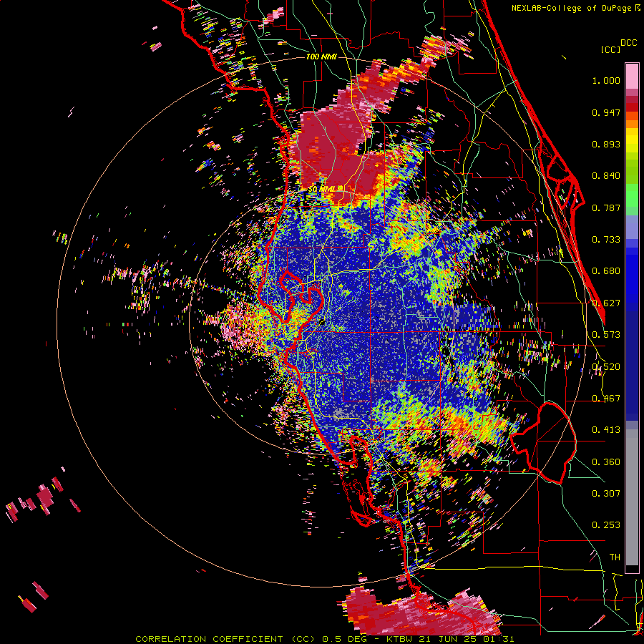Pick the yellow band on the color bar
The width and height of the screenshot is (644, 644).
[x=632, y=141]
